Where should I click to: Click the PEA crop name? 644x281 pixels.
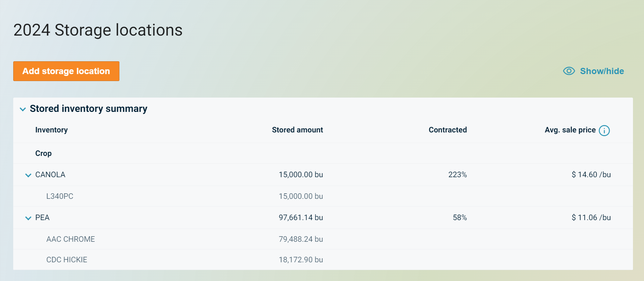[x=42, y=218]
